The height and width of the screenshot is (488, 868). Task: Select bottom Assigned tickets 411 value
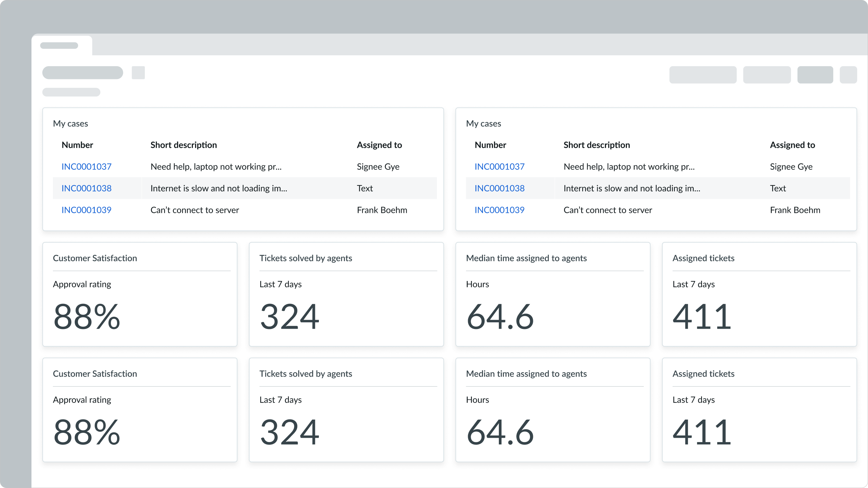[x=702, y=432]
